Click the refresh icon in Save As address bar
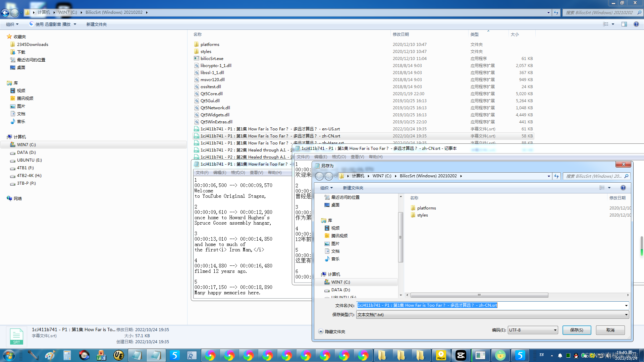The width and height of the screenshot is (644, 362). point(556,176)
